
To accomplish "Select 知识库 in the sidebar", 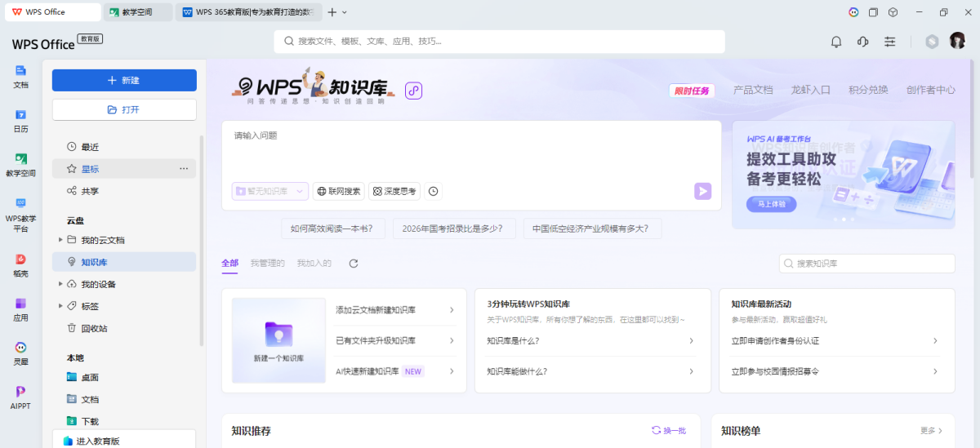I will coord(124,262).
